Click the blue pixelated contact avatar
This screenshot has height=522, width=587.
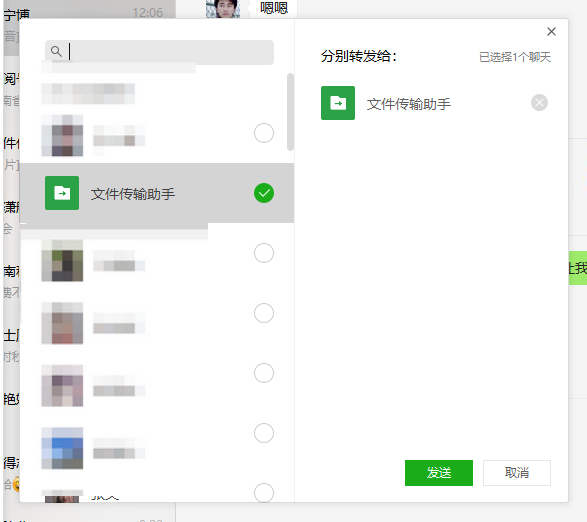tap(62, 448)
